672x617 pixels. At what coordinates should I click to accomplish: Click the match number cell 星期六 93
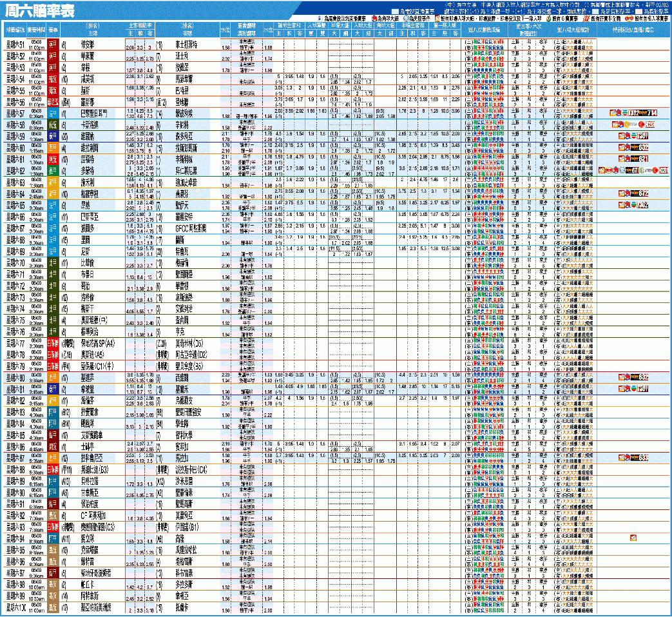(16, 527)
